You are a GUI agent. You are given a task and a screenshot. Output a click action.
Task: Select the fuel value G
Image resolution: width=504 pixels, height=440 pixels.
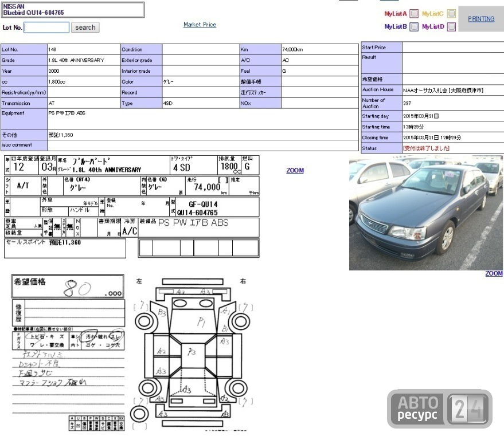[x=284, y=71]
